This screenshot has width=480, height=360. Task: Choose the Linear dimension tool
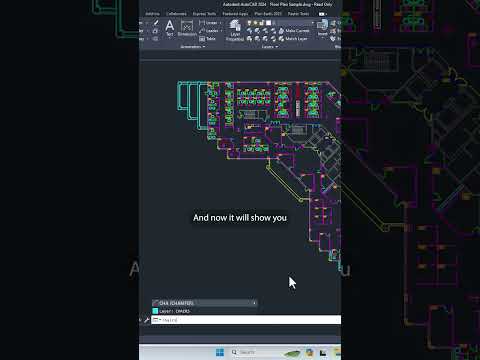[x=208, y=23]
